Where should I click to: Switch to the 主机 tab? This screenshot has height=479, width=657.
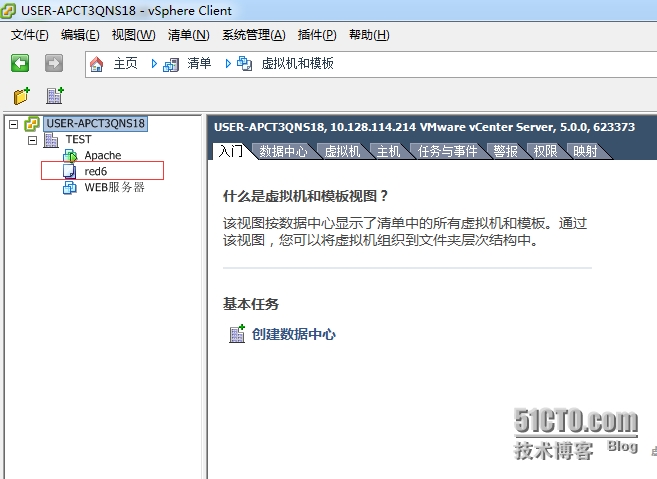(x=388, y=151)
